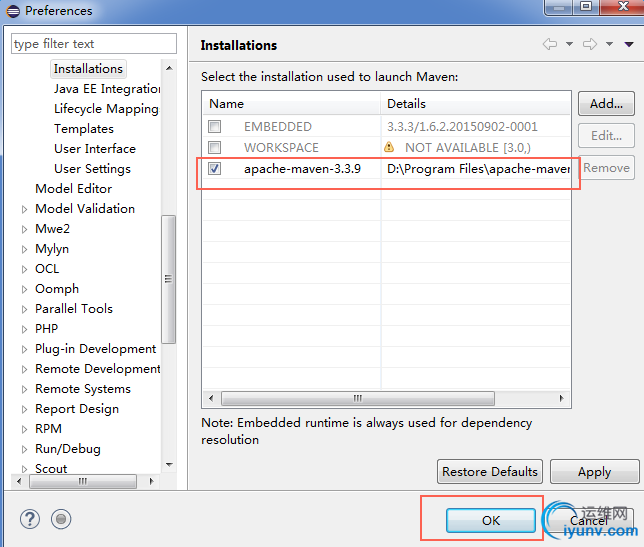This screenshot has width=644, height=547.
Task: Expand the Parallel Tools tree node
Action: (24, 309)
